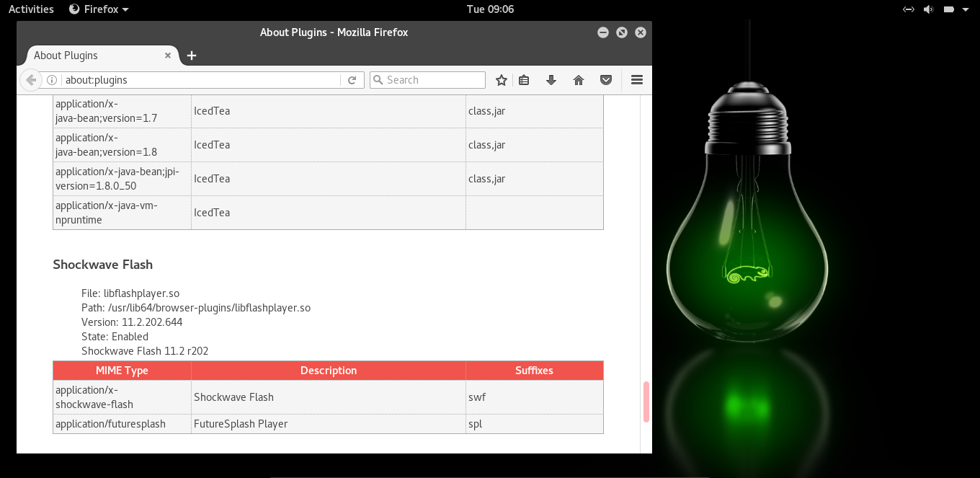Click the Shockwave Flash heading
The height and width of the screenshot is (478, 980).
pyautogui.click(x=103, y=265)
